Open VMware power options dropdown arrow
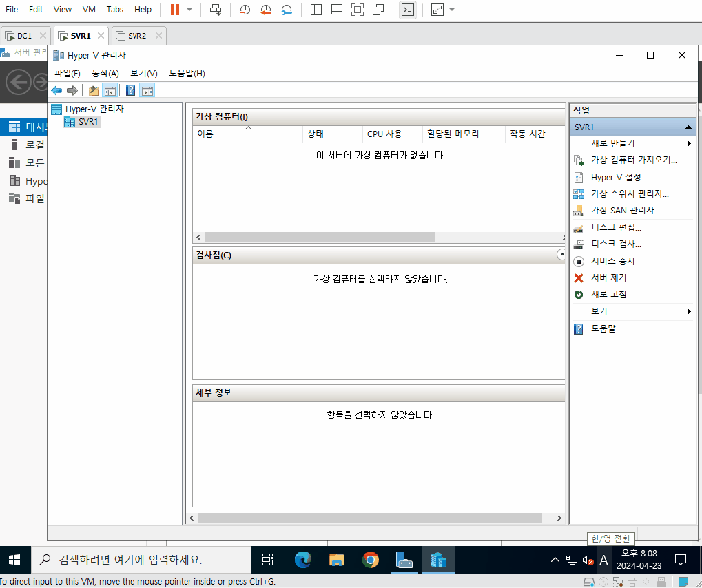Viewport: 702px width, 588px height. coord(189,10)
